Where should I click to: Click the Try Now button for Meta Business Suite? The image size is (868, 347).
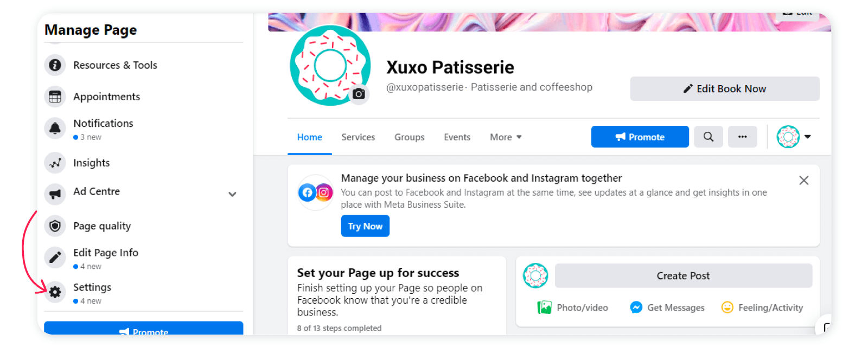tap(365, 226)
